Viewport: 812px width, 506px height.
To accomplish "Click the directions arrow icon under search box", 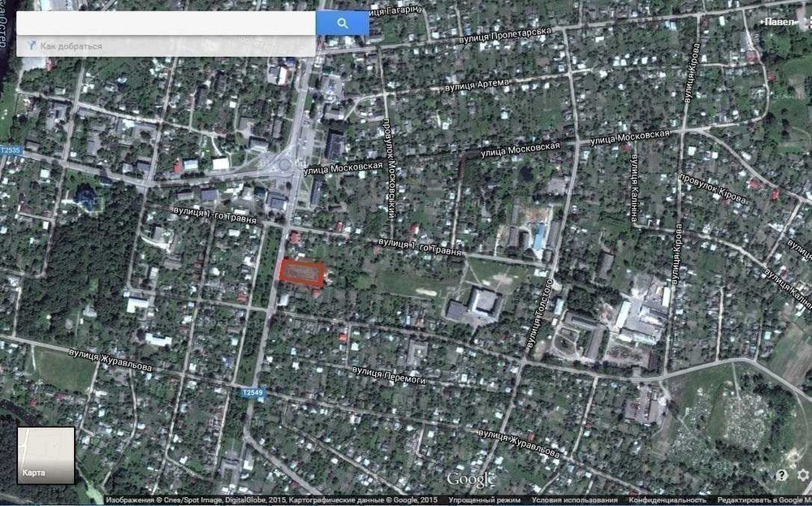I will [x=31, y=46].
